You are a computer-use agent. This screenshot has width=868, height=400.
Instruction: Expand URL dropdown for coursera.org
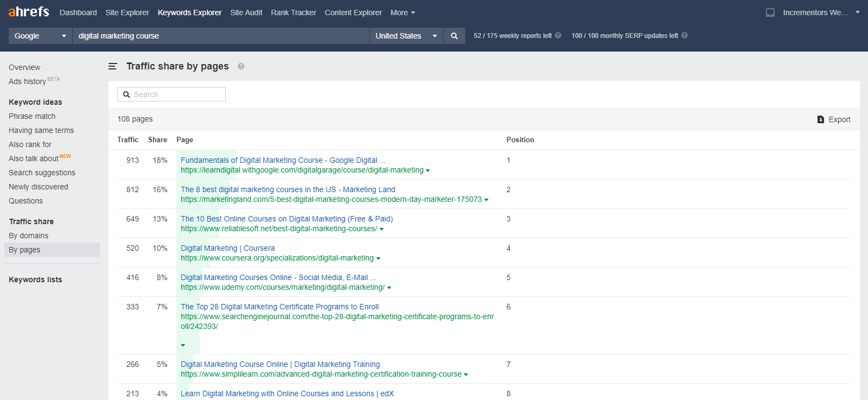point(378,258)
